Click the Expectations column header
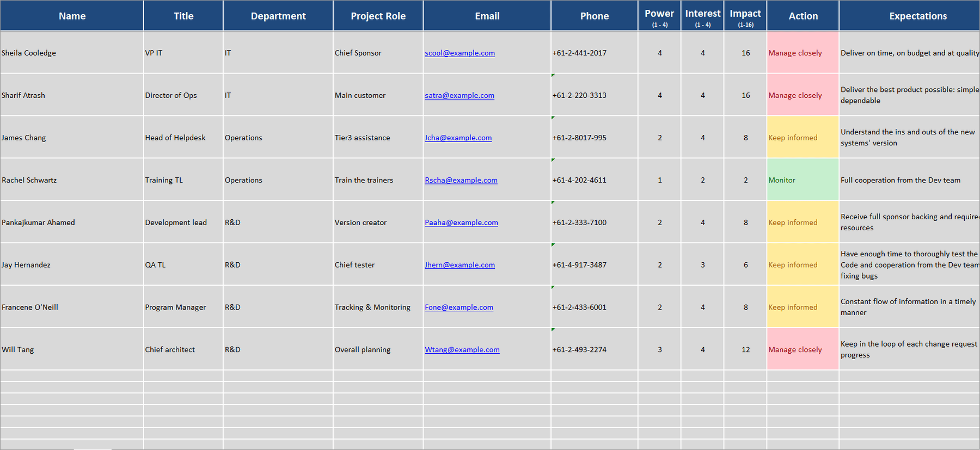This screenshot has height=450, width=980. pos(910,16)
